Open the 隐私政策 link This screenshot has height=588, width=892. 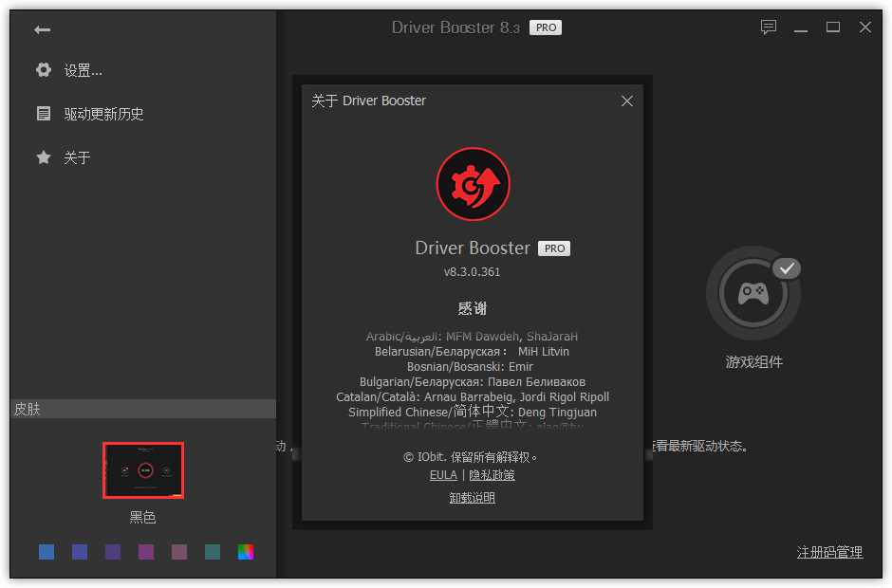pyautogui.click(x=492, y=475)
